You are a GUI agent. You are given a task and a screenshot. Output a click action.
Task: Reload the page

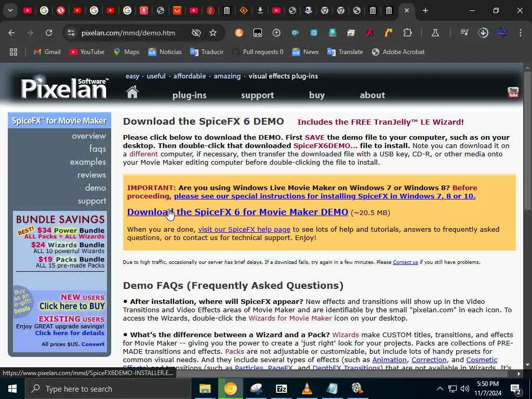(49, 33)
